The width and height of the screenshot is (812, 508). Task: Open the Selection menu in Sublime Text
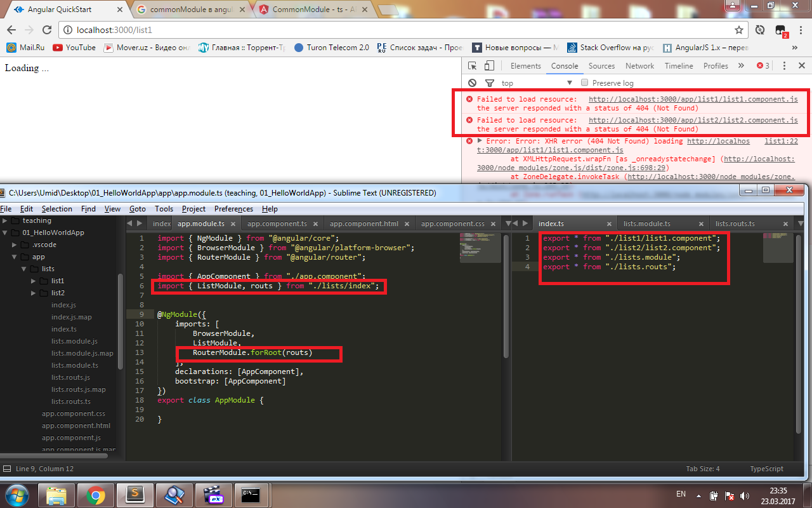(x=57, y=209)
